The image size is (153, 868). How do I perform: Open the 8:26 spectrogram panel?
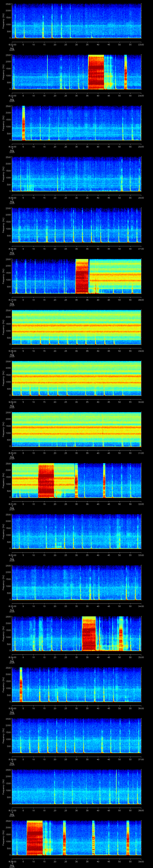tap(77, 225)
